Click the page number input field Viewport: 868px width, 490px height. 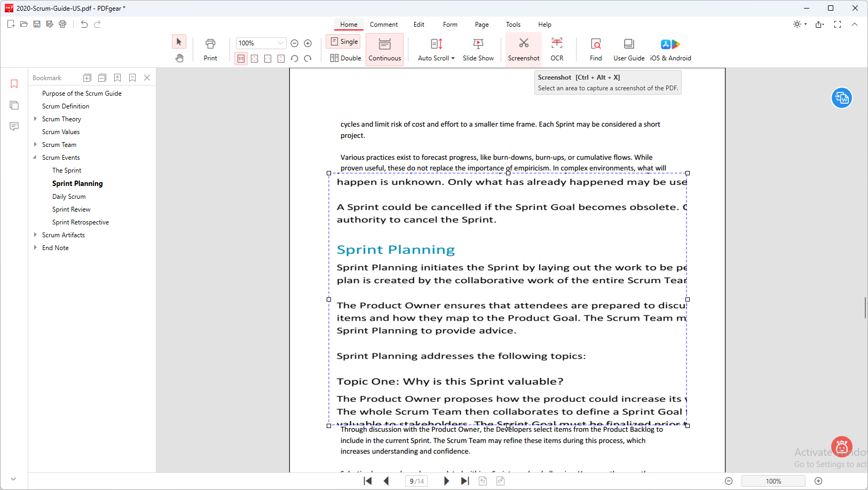click(416, 480)
